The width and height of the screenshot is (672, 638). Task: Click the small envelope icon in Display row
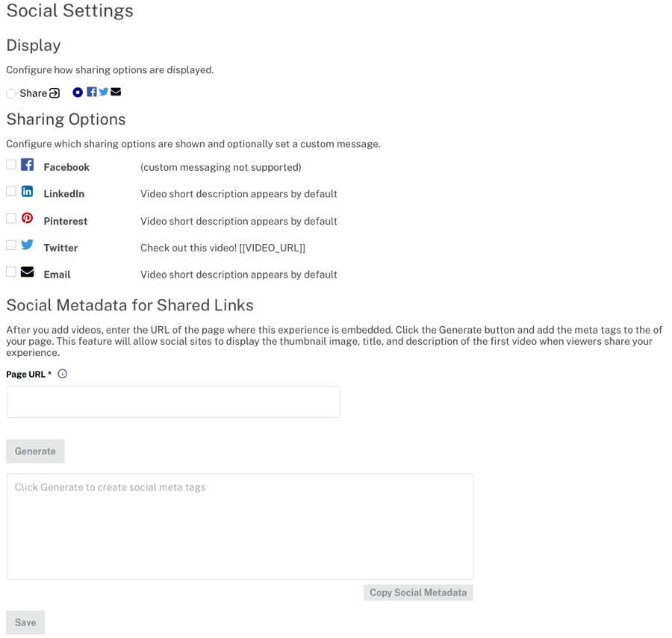[x=116, y=92]
